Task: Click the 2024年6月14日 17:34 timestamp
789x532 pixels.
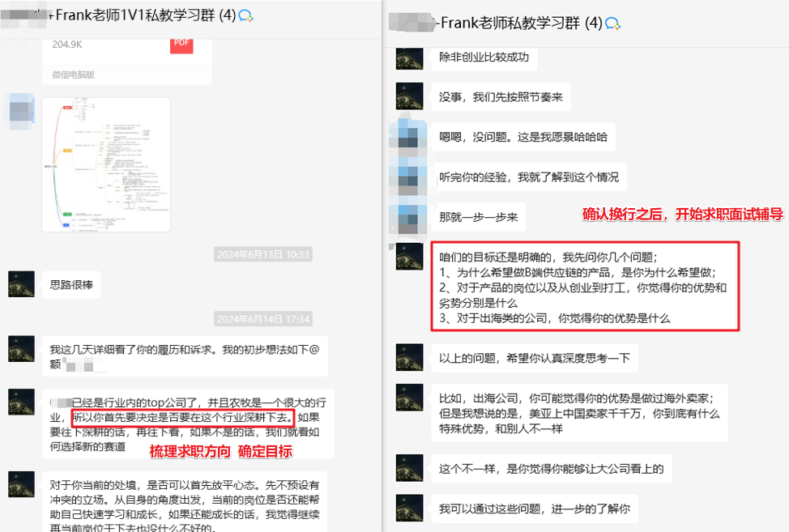Action: pyautogui.click(x=263, y=319)
